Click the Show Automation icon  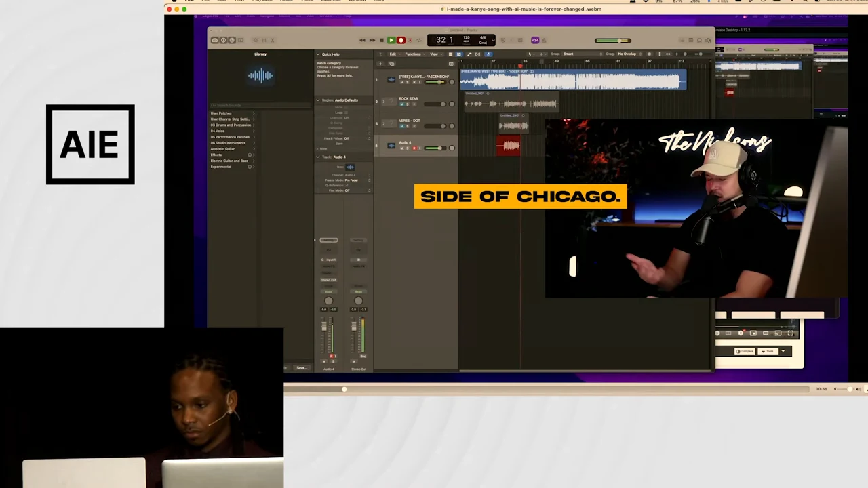469,54
